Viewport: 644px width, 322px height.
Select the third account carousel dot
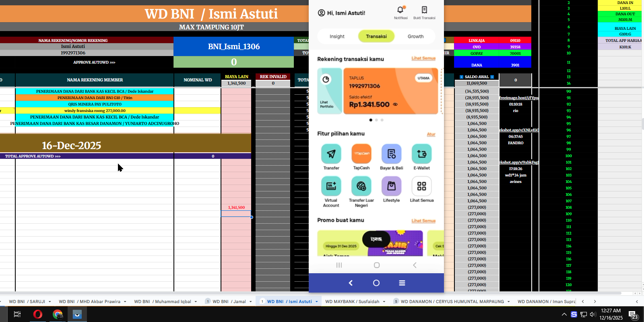382,120
